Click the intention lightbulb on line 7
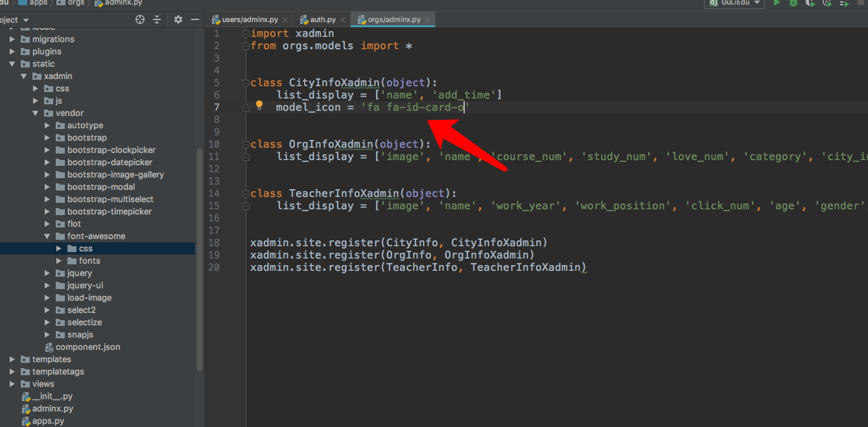 click(x=259, y=105)
